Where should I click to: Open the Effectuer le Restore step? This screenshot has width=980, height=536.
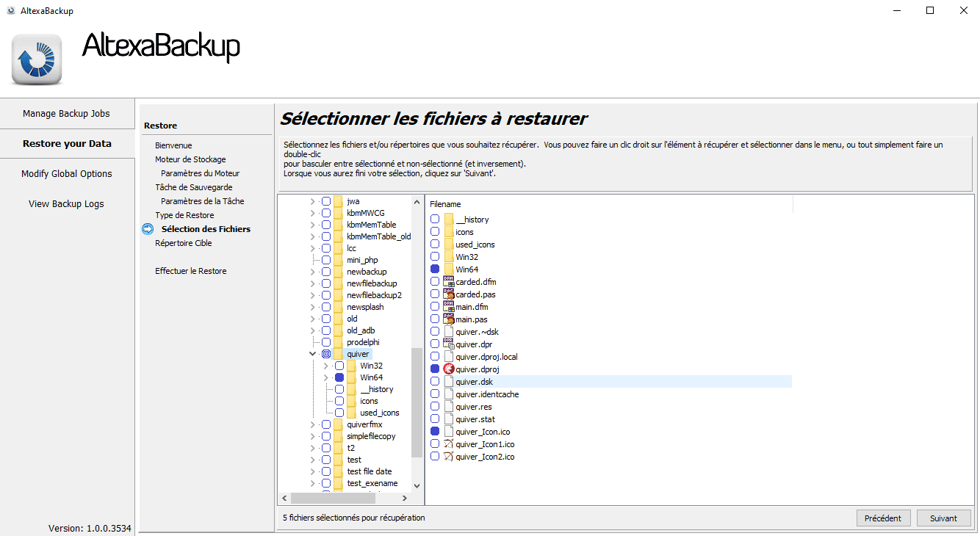(x=191, y=271)
